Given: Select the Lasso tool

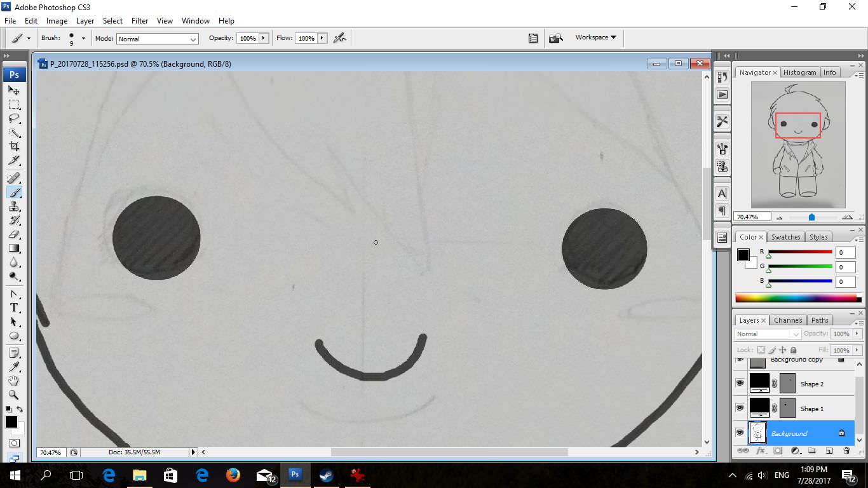Looking at the screenshot, I should point(14,119).
